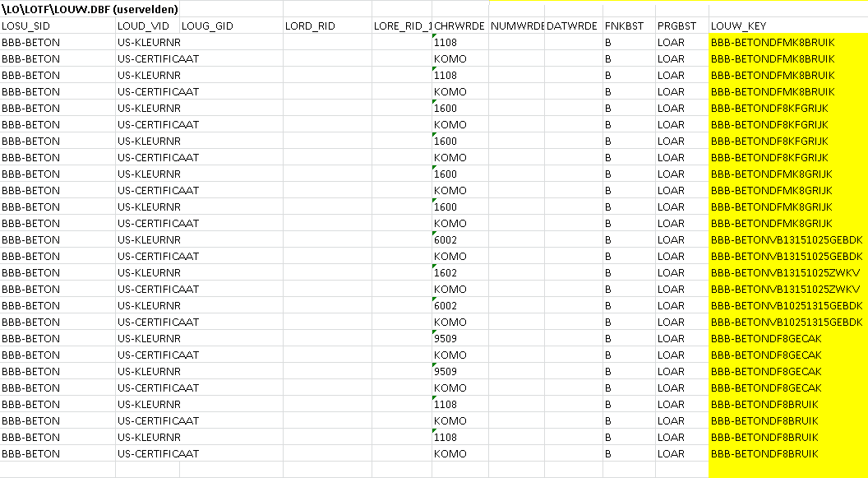The width and height of the screenshot is (868, 478).
Task: Click the PRGBST header cell
Action: click(x=682, y=26)
